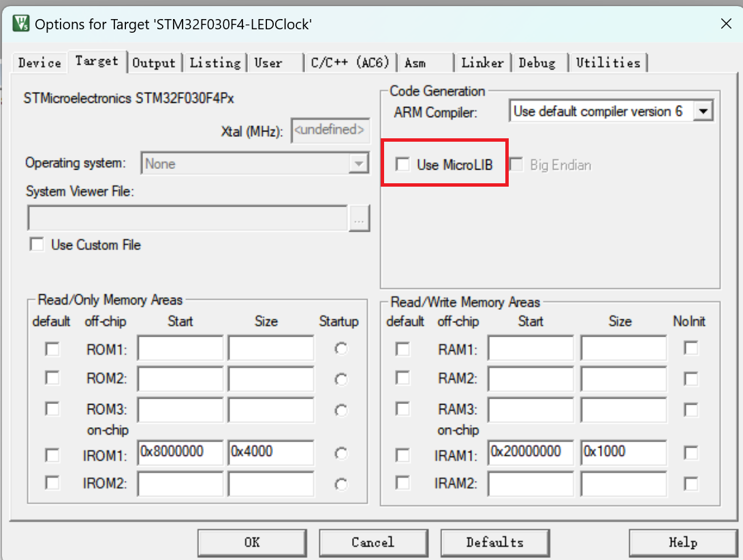Confirm settings with the OK button

coord(252,542)
